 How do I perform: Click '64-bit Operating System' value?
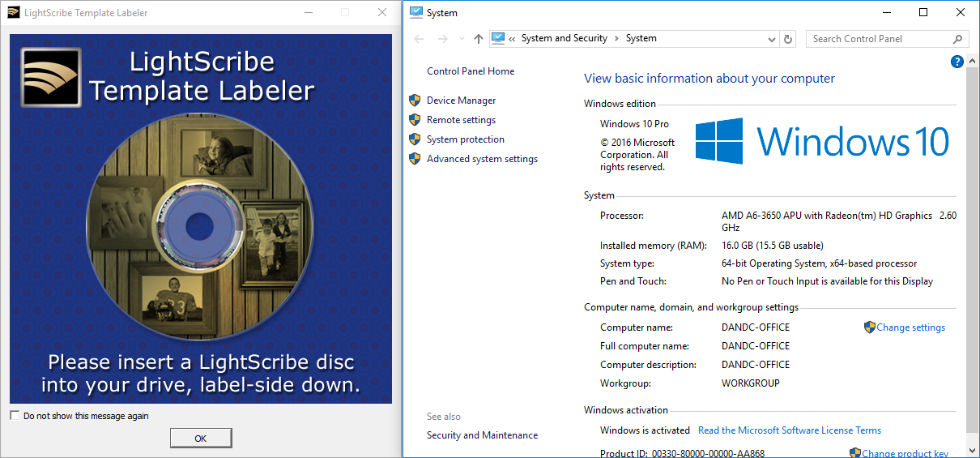[x=819, y=263]
